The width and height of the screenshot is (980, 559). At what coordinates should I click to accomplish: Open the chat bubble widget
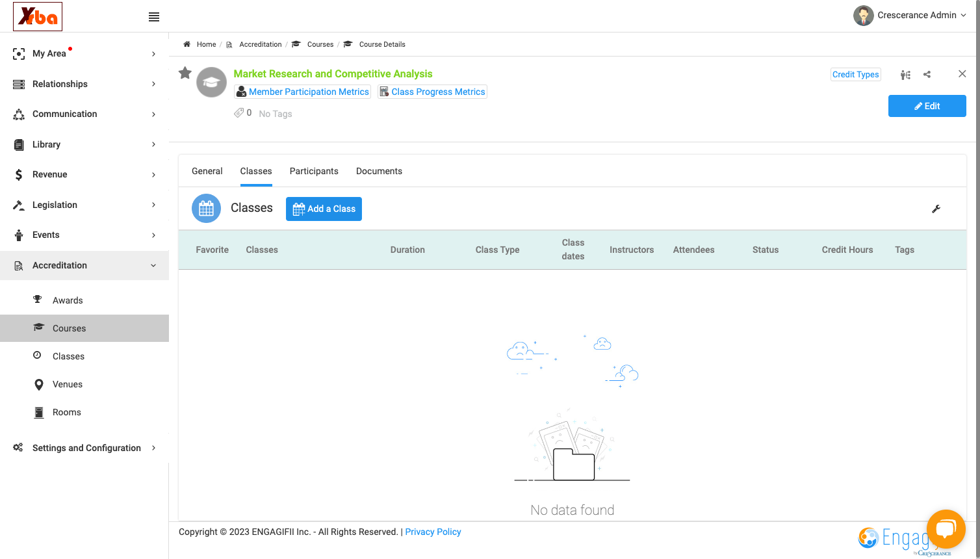pos(946,528)
